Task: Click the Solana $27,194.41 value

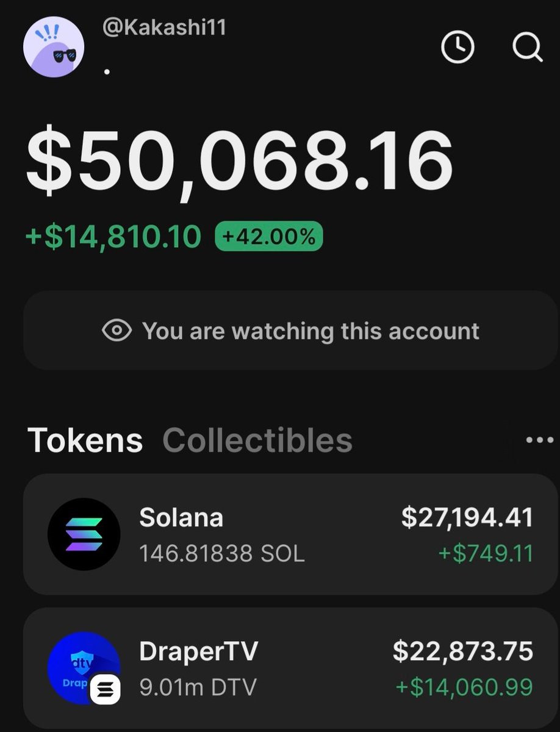Action: (467, 517)
